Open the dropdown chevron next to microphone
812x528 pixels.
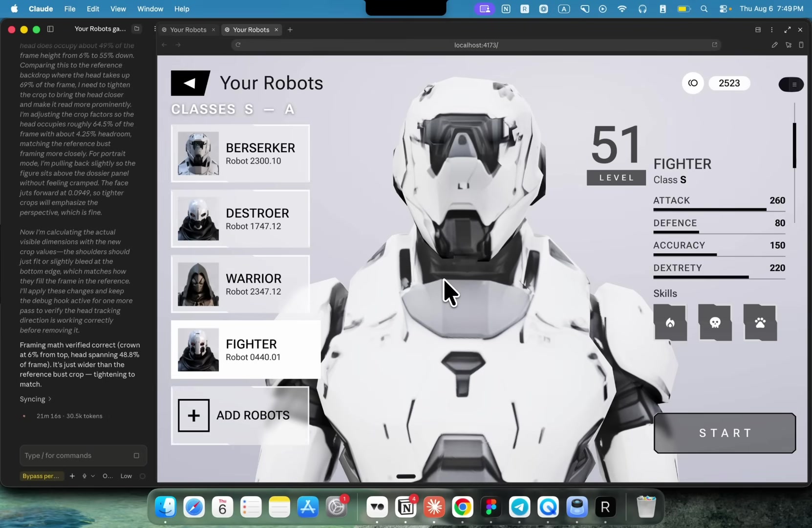coord(93,476)
